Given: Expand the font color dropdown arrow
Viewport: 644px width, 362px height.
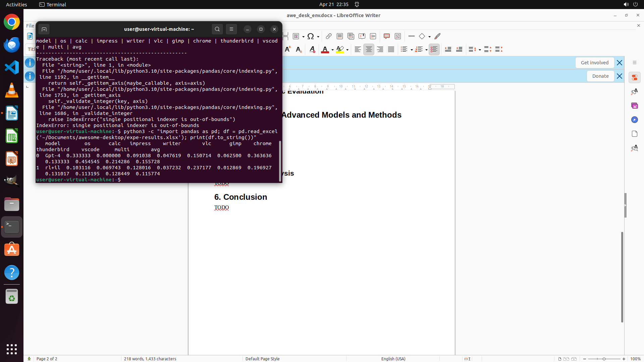Looking at the screenshot, I should coord(332,50).
